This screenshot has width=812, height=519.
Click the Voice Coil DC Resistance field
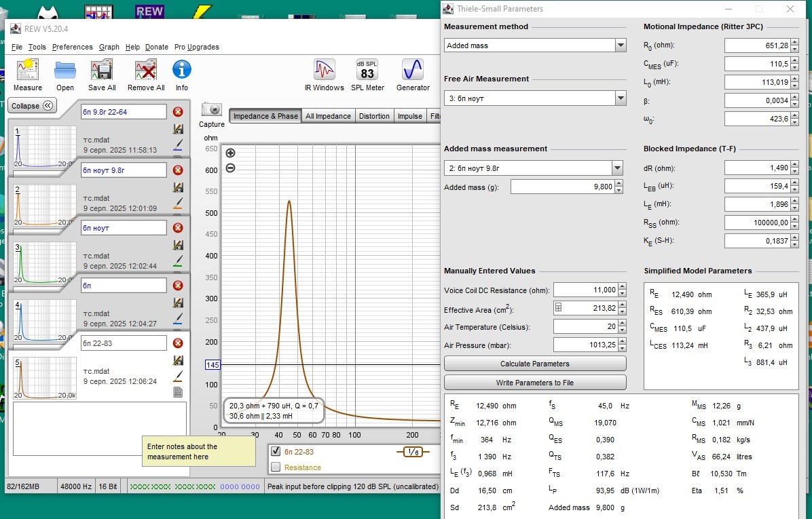(586, 290)
